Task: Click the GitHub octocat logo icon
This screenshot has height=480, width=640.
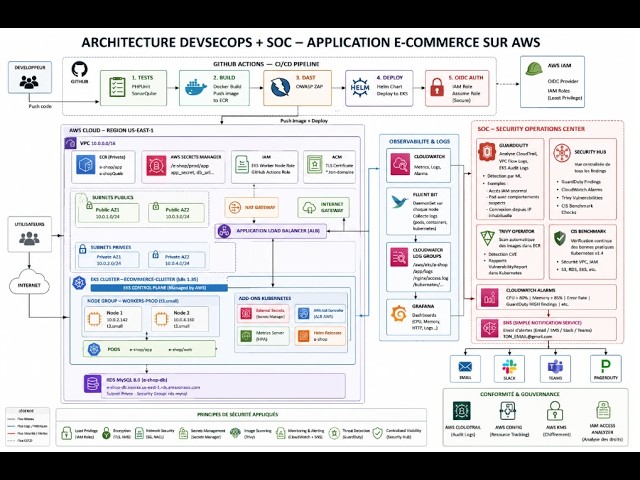Action: (x=79, y=69)
